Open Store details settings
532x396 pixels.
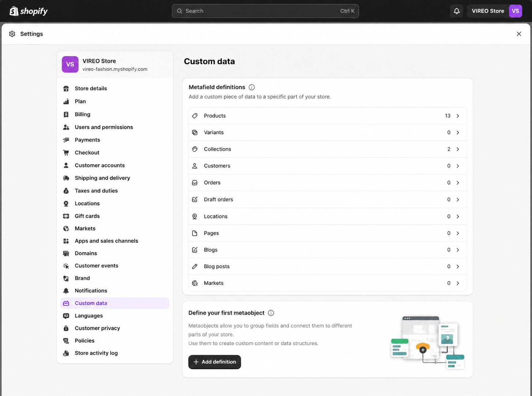point(115,89)
